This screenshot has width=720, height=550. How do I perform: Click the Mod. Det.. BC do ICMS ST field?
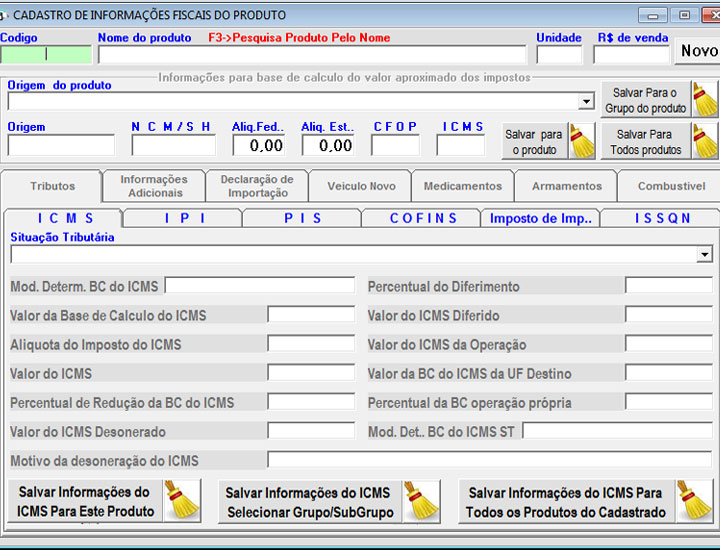tap(618, 431)
